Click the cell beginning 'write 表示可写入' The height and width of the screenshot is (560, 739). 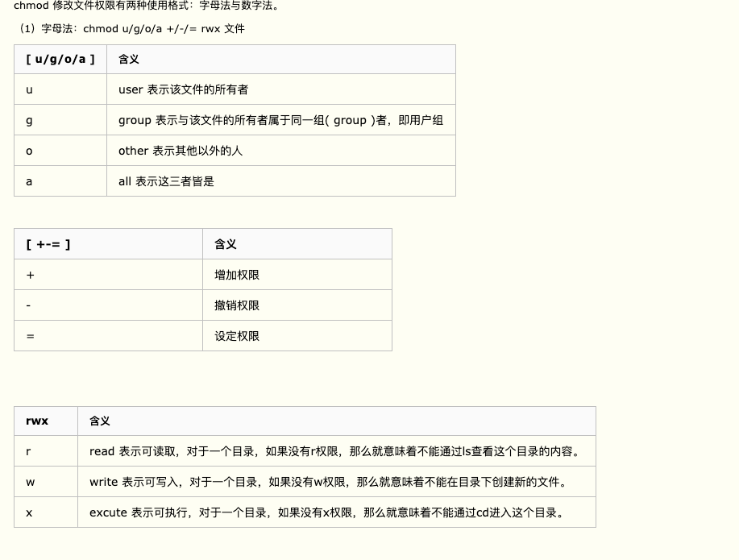(x=337, y=482)
